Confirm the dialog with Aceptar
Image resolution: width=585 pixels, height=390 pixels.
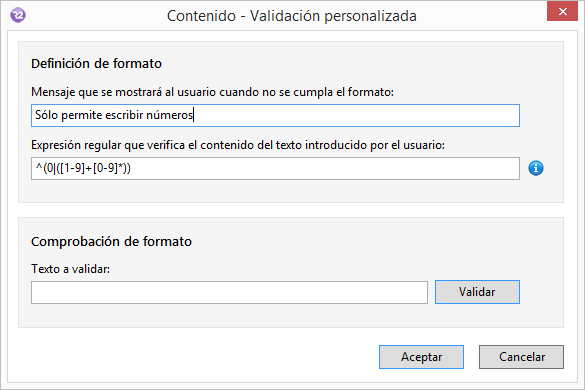tap(421, 357)
